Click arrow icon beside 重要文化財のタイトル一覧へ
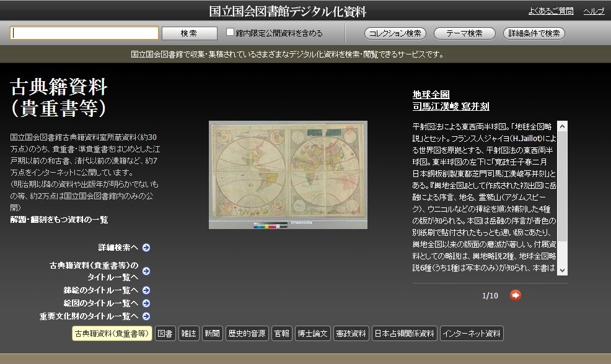This screenshot has width=611, height=364. (x=146, y=316)
